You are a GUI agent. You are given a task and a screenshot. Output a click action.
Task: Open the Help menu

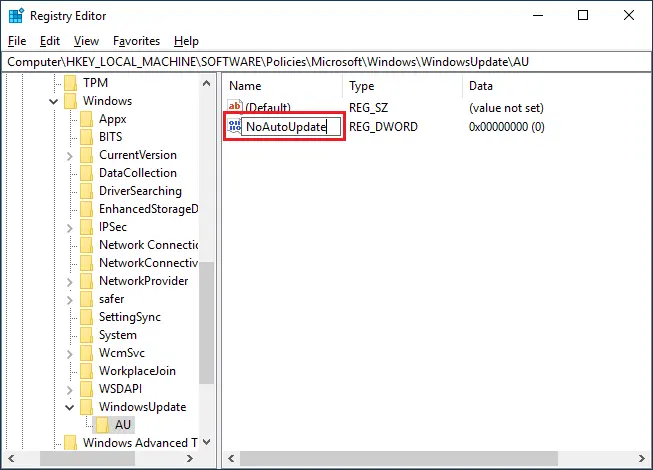click(186, 41)
